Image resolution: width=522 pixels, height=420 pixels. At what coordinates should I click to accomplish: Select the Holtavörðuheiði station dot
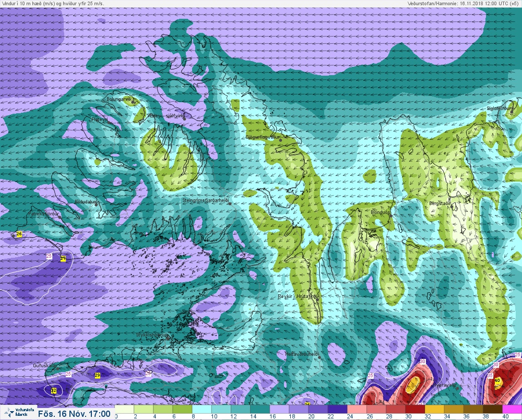click(319, 357)
